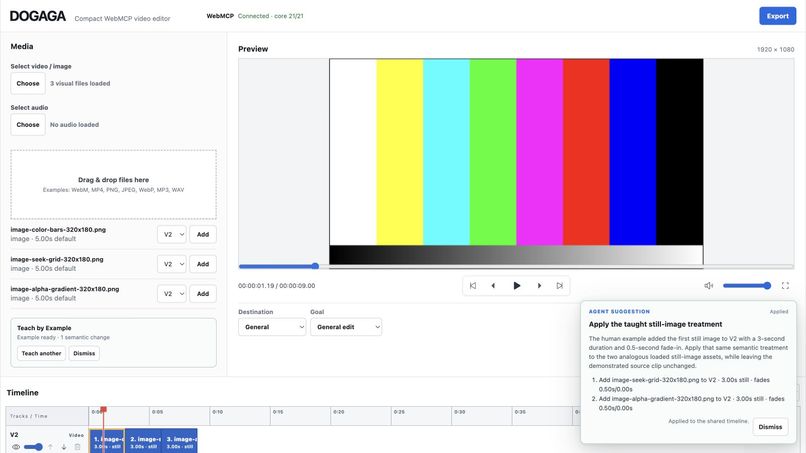Click the 0:10 mark on timeline ruler
This screenshot has height=453, width=806.
[217, 412]
